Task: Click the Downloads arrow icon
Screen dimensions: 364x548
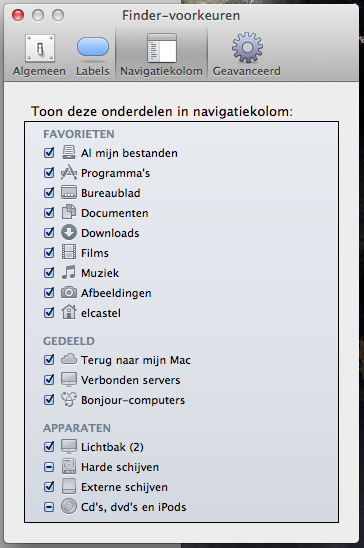Action: coord(69,232)
